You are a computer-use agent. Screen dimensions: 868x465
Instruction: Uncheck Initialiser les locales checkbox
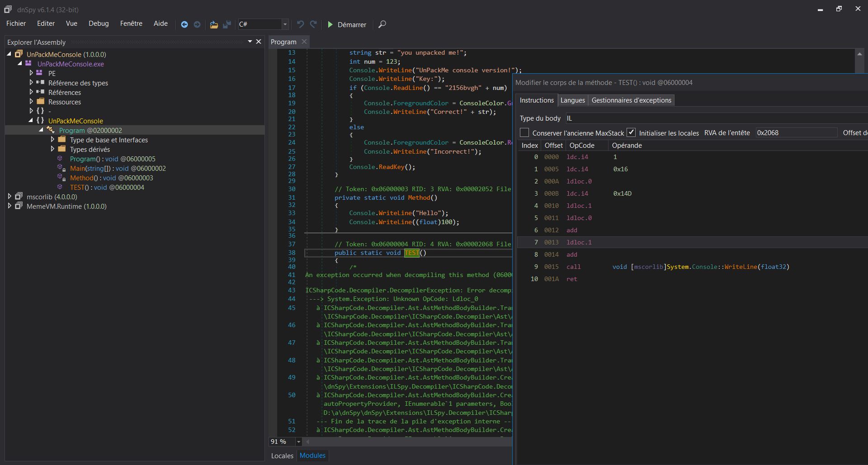(631, 133)
